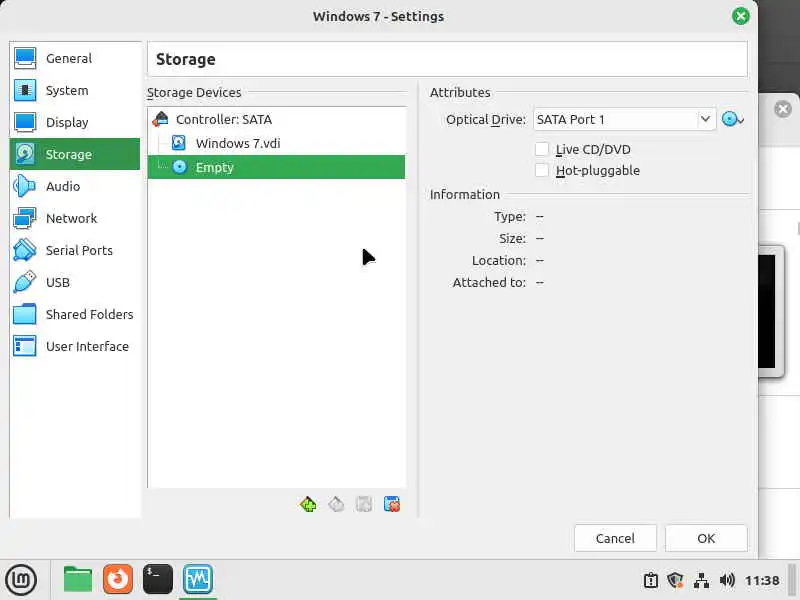Click the SATA controller icon
This screenshot has width=800, height=600.
(160, 119)
